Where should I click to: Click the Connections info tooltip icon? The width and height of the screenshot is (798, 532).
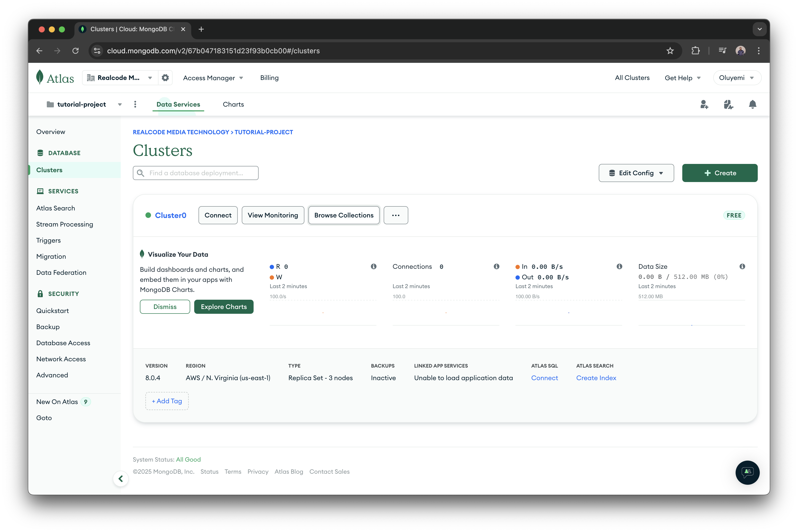point(497,266)
